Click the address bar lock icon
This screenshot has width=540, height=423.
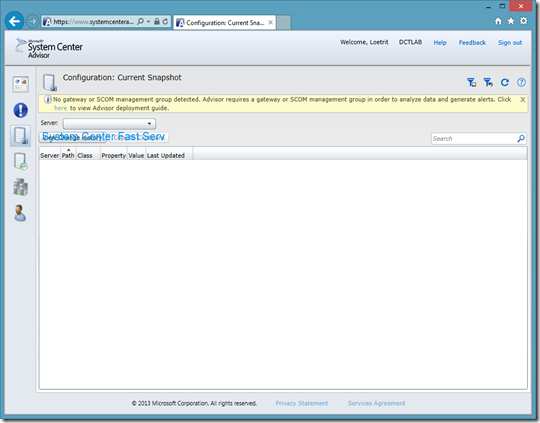[x=157, y=21]
